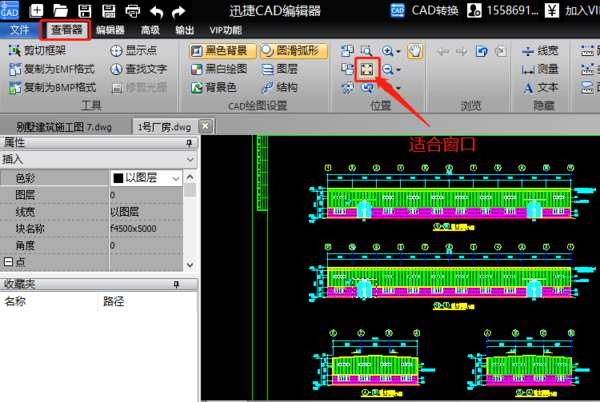Open the CAD转换 converter
This screenshot has width=600, height=402.
click(x=424, y=10)
